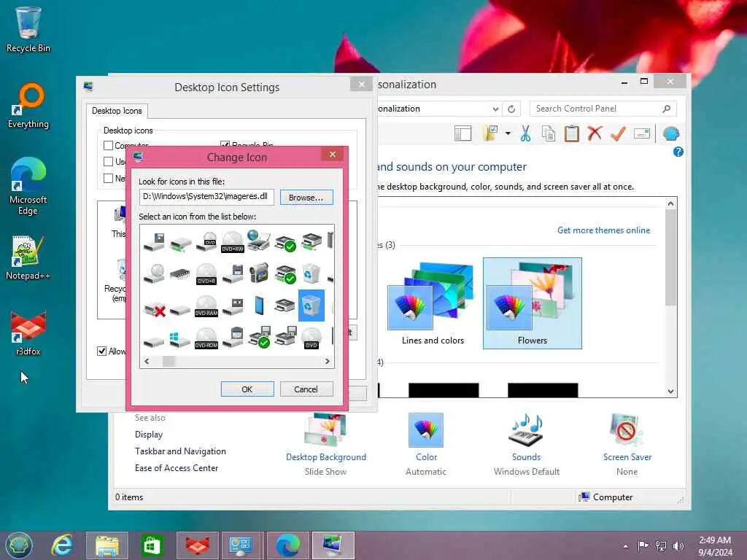Pick the printer with floppy and green check
This screenshot has height=560, width=747.
(260, 338)
